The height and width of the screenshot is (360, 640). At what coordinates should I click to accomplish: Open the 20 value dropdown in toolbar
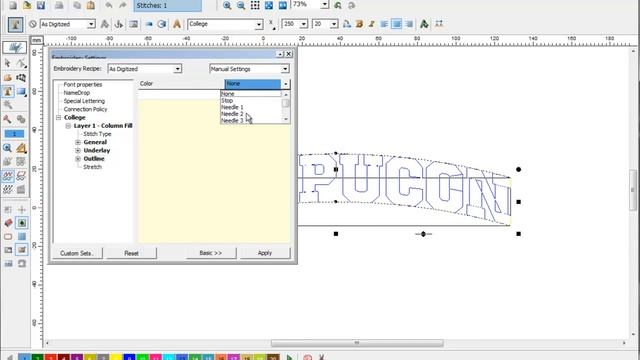[334, 24]
